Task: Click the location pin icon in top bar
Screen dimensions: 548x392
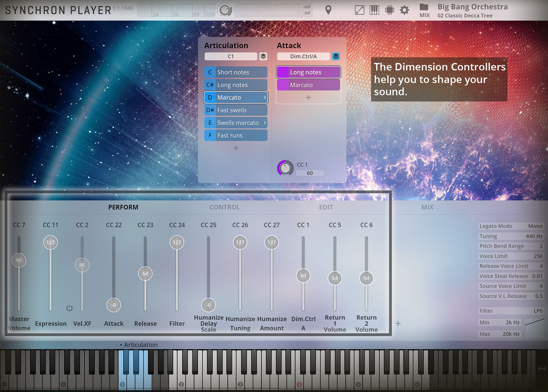Action: 328,10
